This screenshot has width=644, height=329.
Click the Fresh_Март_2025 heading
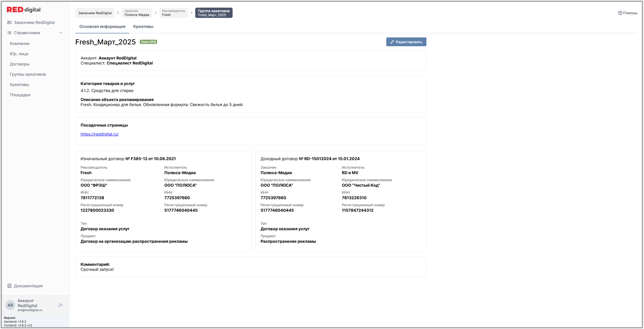(105, 42)
